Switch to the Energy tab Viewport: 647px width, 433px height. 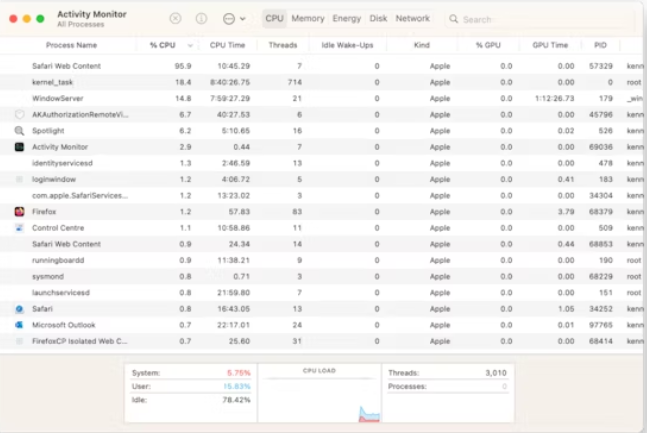pos(347,18)
